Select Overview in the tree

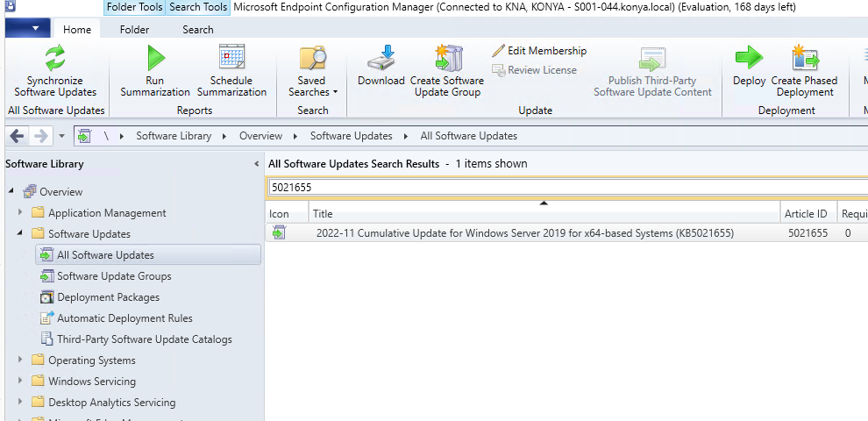(x=60, y=192)
